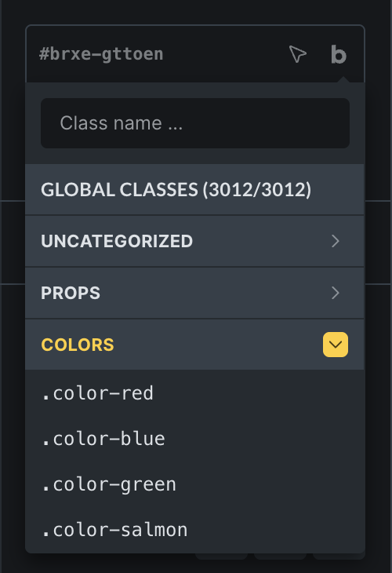The image size is (392, 573).
Task: Collapse COLORS with the yellow chevron button
Action: [x=336, y=345]
